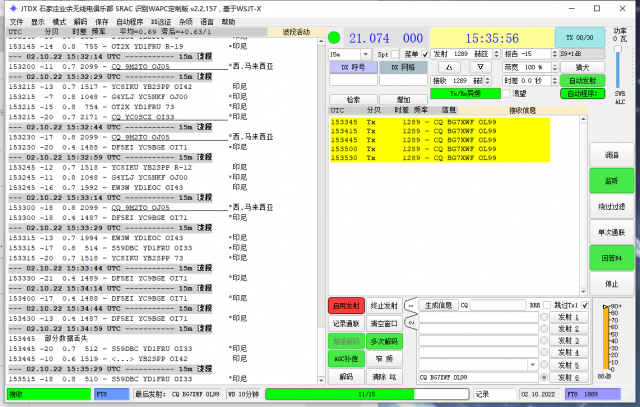Click the 发射 6 button
640x407 pixels.
pos(569,377)
